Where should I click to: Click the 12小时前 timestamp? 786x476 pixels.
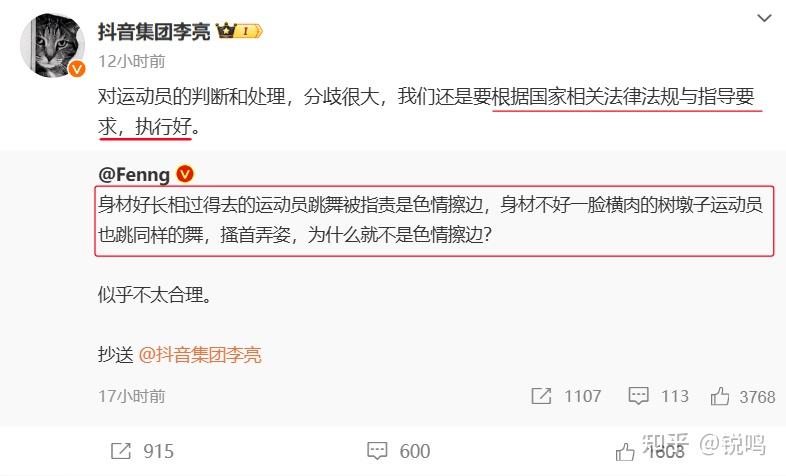point(132,61)
